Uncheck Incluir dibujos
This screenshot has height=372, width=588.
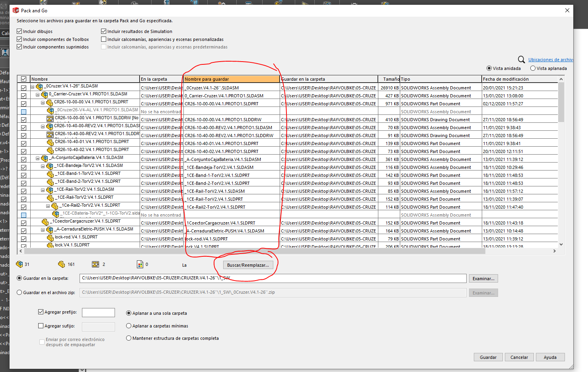coord(19,31)
